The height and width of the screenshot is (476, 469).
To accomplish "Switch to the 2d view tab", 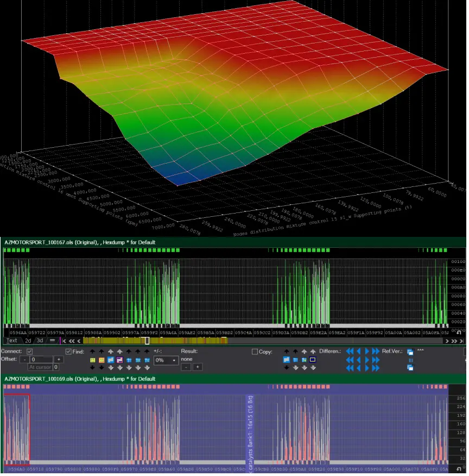I will tap(28, 341).
